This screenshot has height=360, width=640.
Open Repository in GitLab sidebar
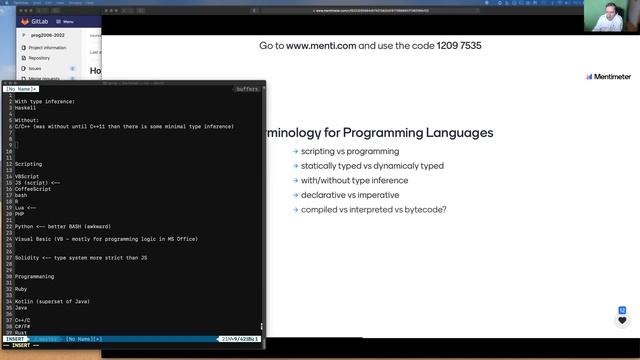[x=39, y=58]
